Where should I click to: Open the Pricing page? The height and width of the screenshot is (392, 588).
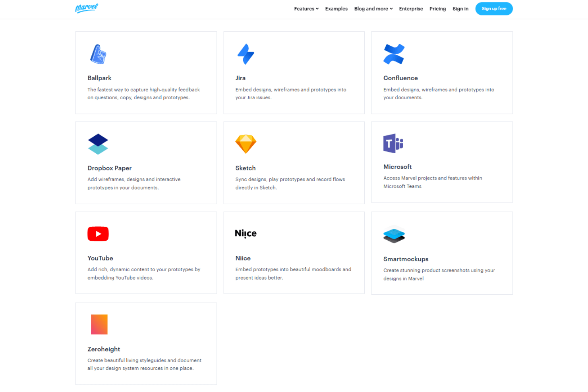tap(437, 9)
